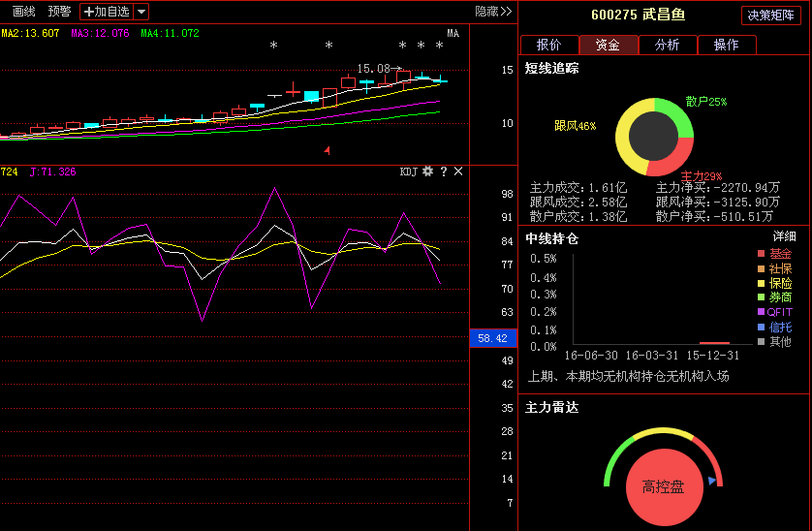
Task: Switch to the 资金 tab
Action: click(608, 45)
